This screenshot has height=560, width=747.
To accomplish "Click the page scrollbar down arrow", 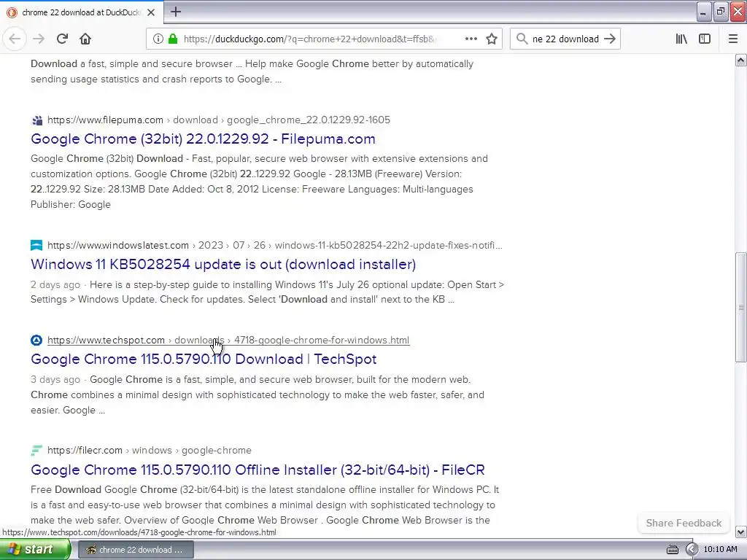I will [741, 532].
